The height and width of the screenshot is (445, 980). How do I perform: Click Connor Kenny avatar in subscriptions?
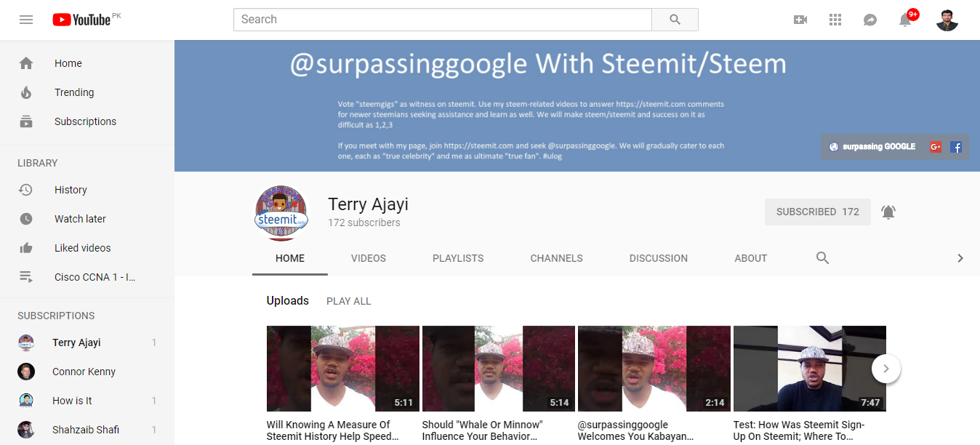click(x=26, y=372)
